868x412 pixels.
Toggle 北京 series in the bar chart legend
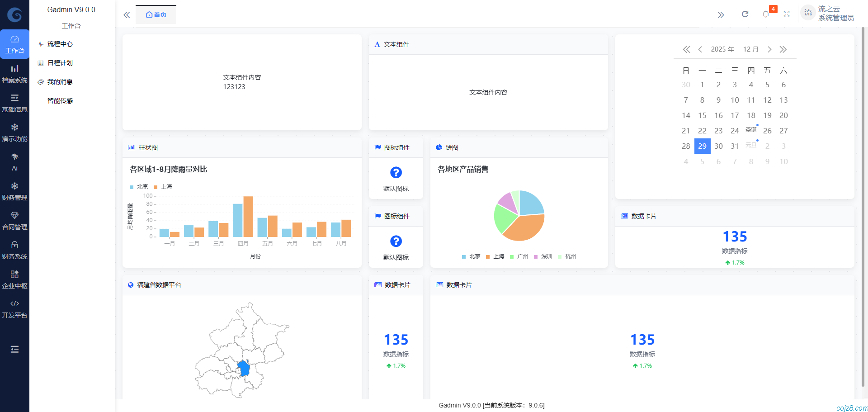pos(139,186)
